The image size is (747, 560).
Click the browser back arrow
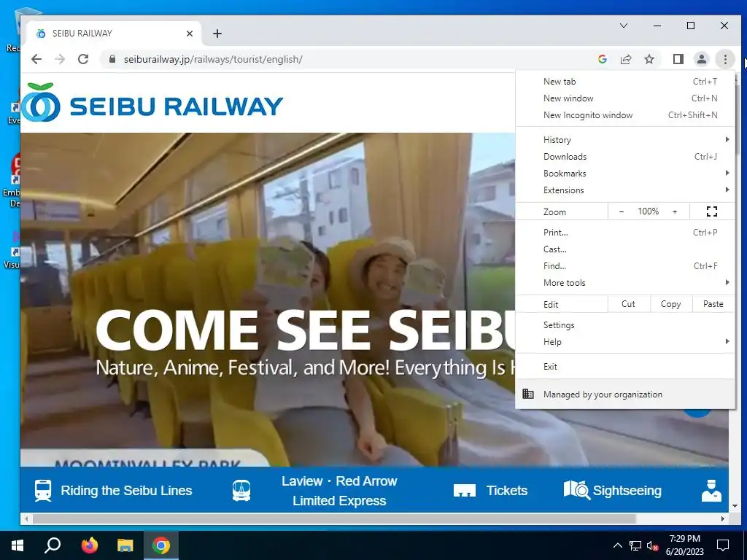click(36, 59)
